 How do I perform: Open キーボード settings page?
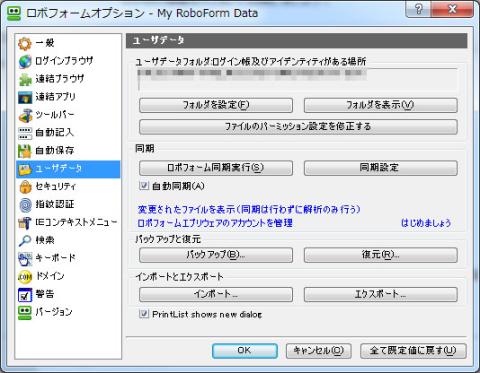point(68,259)
